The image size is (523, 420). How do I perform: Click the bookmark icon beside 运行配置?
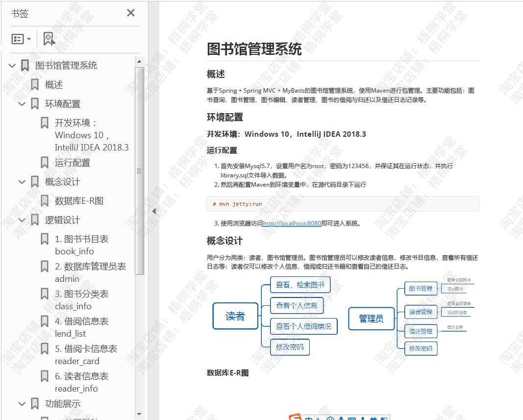pos(45,163)
